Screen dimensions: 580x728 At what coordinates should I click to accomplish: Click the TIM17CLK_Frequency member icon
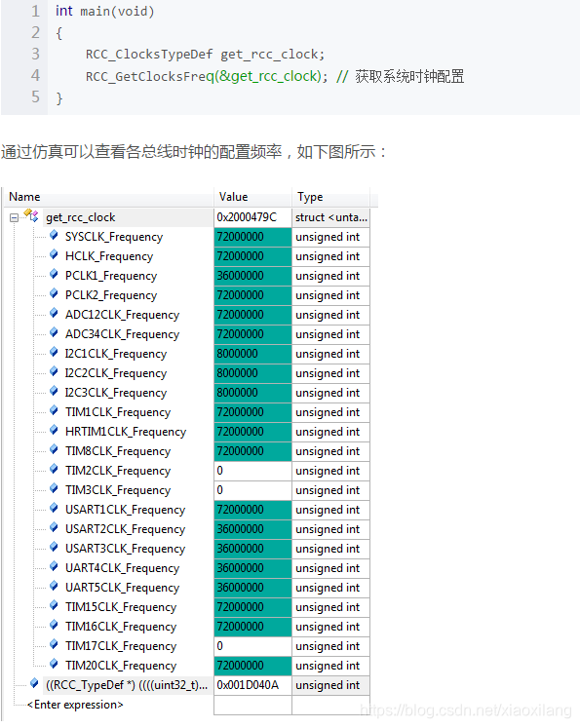tap(54, 645)
